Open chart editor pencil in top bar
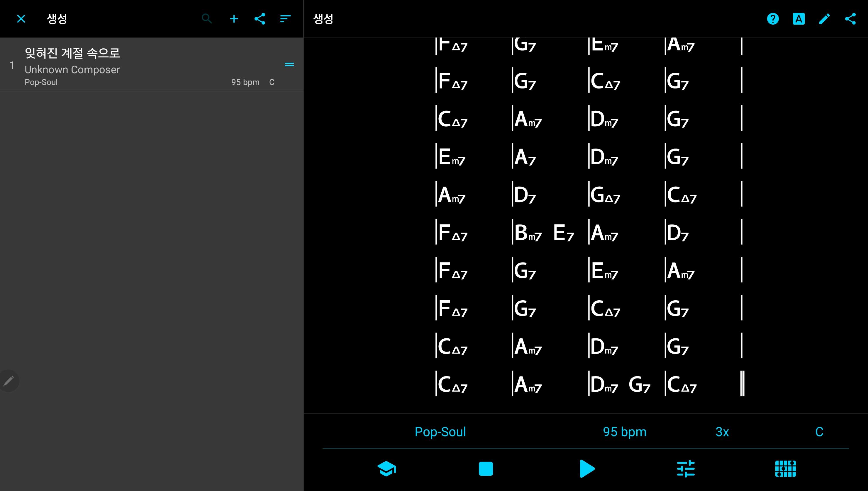Screen dimensions: 868x491 click(825, 19)
